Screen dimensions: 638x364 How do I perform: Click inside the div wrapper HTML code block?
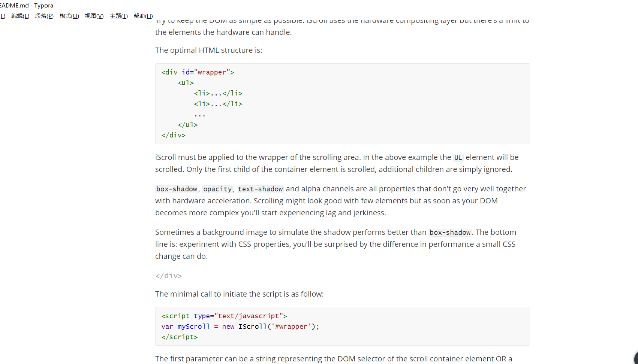tap(342, 104)
